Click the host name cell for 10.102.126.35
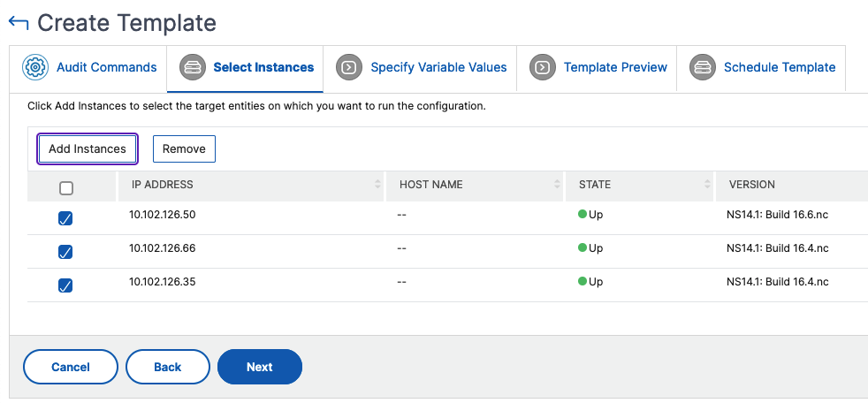The height and width of the screenshot is (403, 868). pyautogui.click(x=402, y=282)
